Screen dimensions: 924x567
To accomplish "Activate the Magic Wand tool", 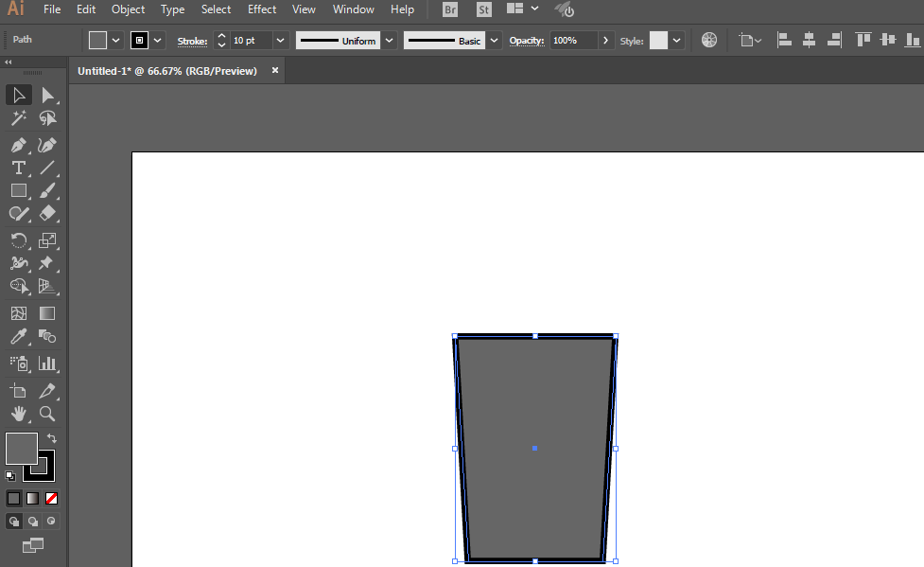I will (x=18, y=118).
